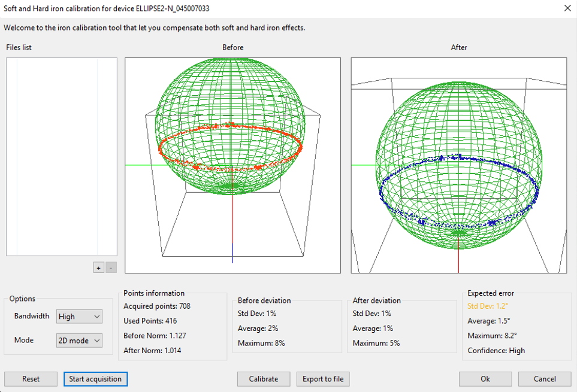Export calibration using Export to file
577x392 pixels.
click(323, 379)
